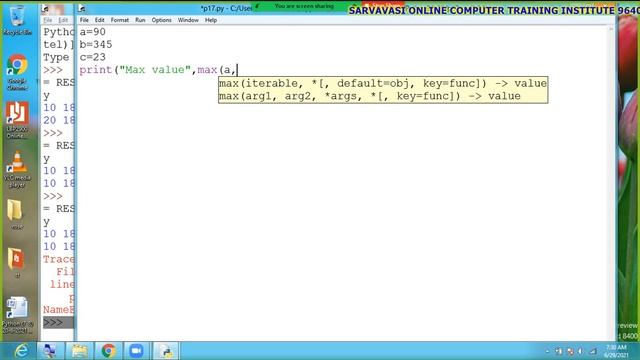The height and width of the screenshot is (360, 640).
Task: Click the "You are screen sharing" banner
Action: [x=304, y=6]
